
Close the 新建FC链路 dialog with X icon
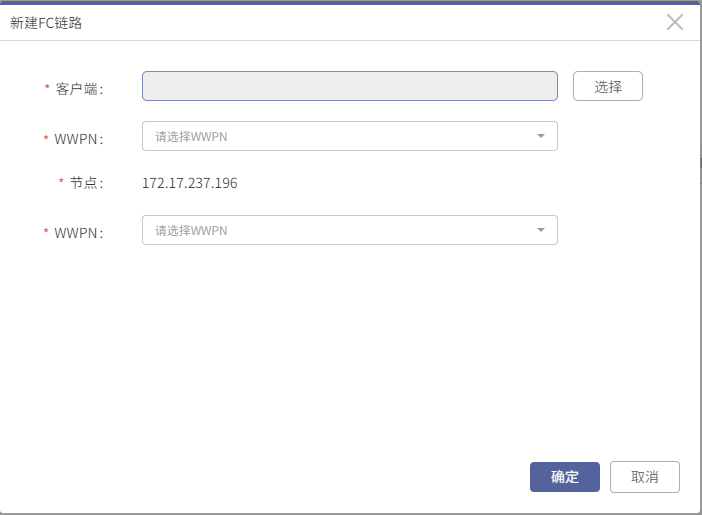[x=675, y=21]
